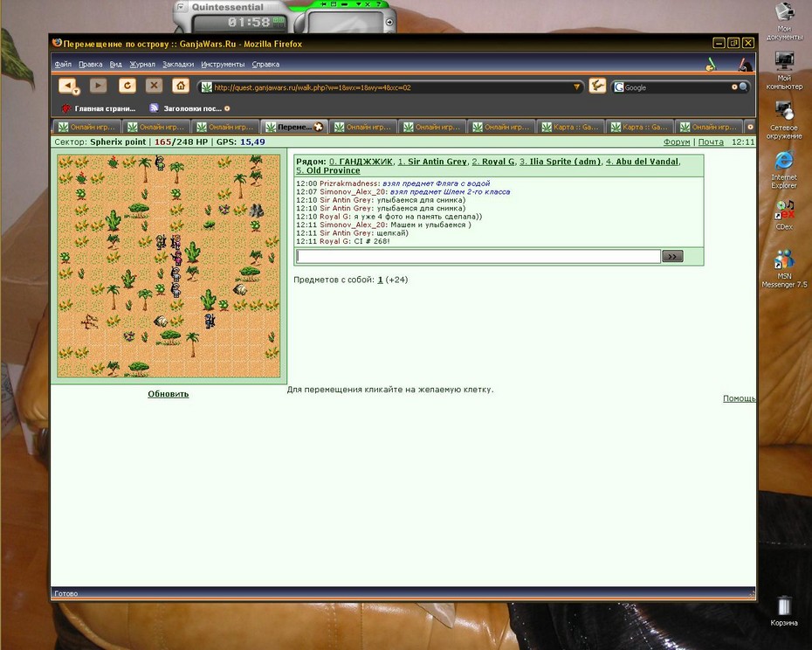Open the Вид menu
Image resolution: width=812 pixels, height=650 pixels.
[115, 65]
